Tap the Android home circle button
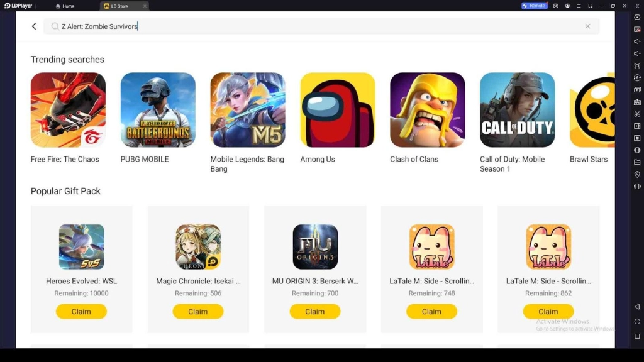644x362 pixels. [637, 321]
